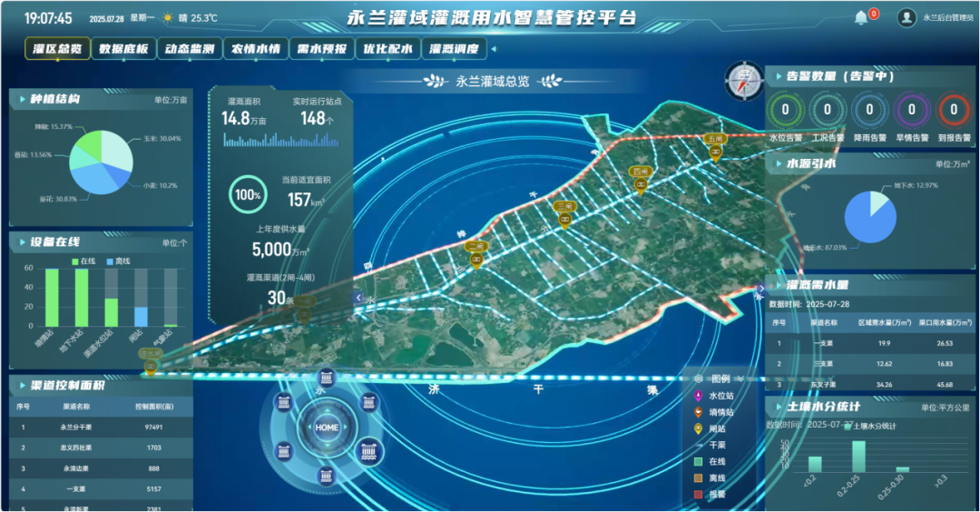Click the 东叉子渠 row in 灌溉需水量 table

870,385
